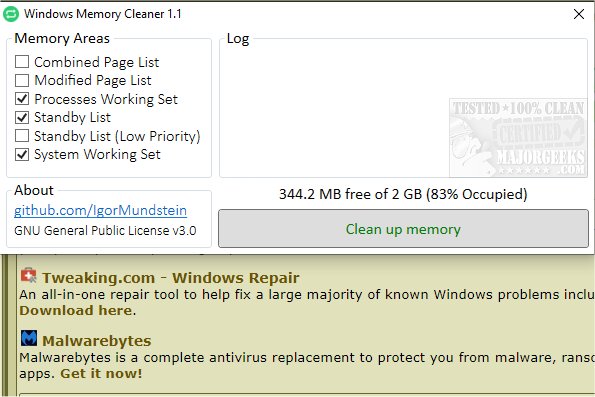Click the Malwarebytes blue logo icon
The height and width of the screenshot is (397, 595).
coord(29,338)
